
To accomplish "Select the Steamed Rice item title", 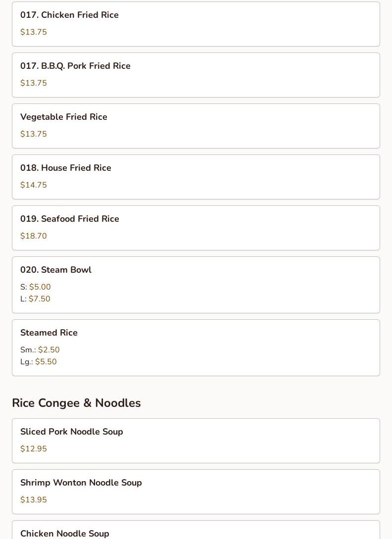I will 49,333.
